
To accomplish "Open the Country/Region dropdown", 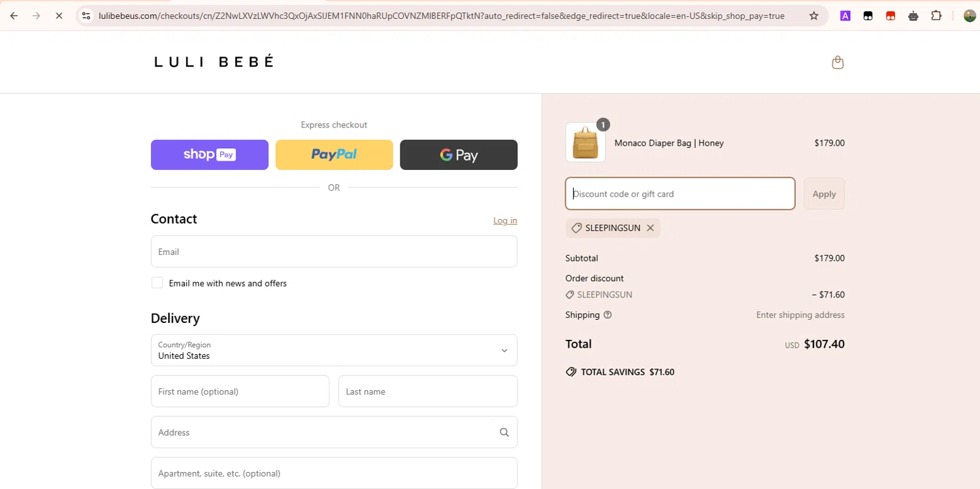I will (334, 350).
